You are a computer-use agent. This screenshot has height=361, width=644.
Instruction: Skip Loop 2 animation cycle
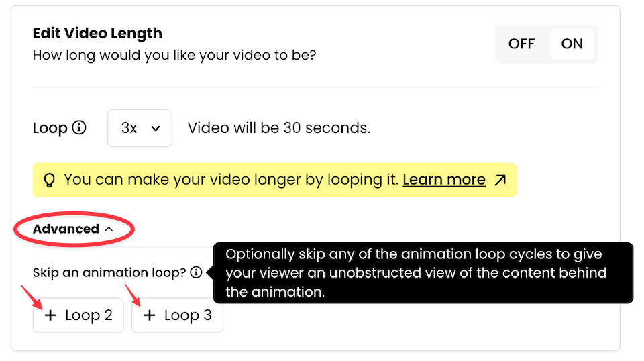pos(78,315)
